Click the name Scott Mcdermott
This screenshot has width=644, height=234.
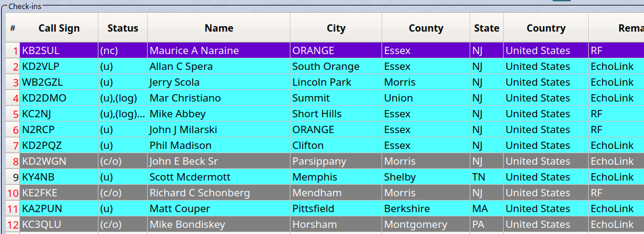(x=190, y=177)
